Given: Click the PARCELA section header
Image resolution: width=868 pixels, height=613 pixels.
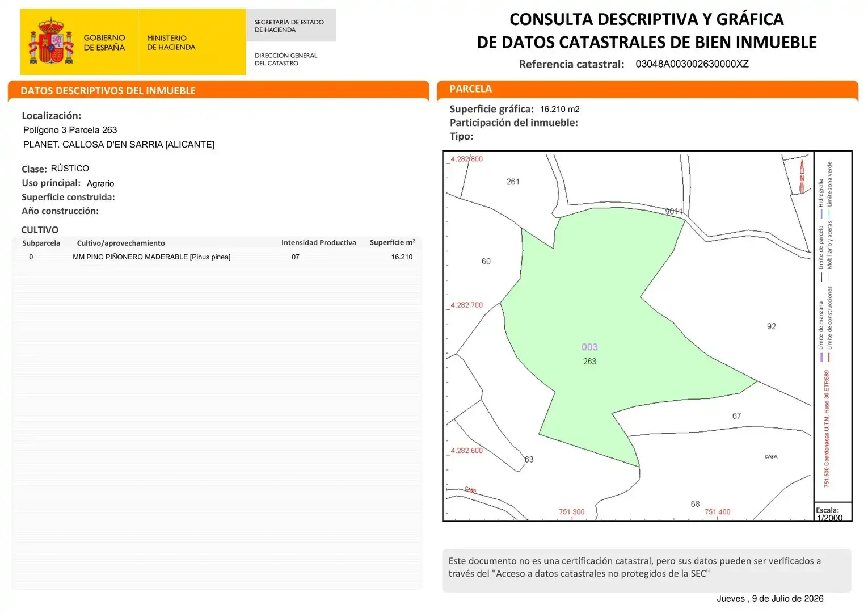Looking at the screenshot, I should click(x=470, y=89).
